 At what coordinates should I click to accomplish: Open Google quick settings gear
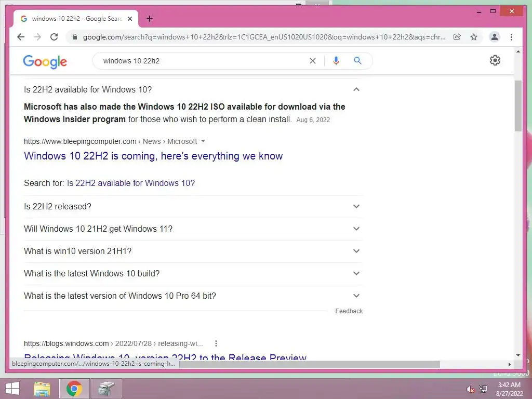(x=495, y=60)
